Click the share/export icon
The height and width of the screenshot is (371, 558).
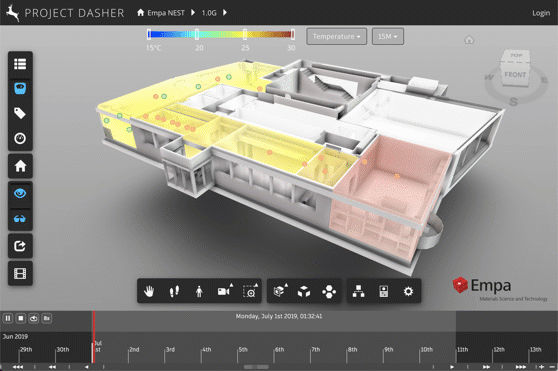click(20, 246)
